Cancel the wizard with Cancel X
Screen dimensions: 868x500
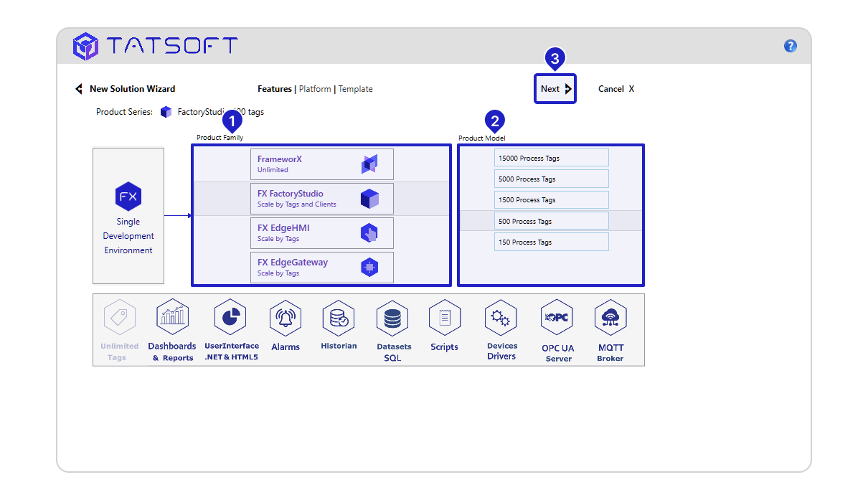(616, 89)
